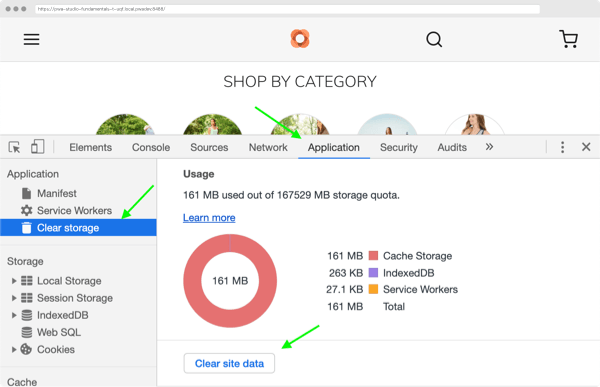
Task: Click the IndexedDB database icon
Action: tap(26, 315)
